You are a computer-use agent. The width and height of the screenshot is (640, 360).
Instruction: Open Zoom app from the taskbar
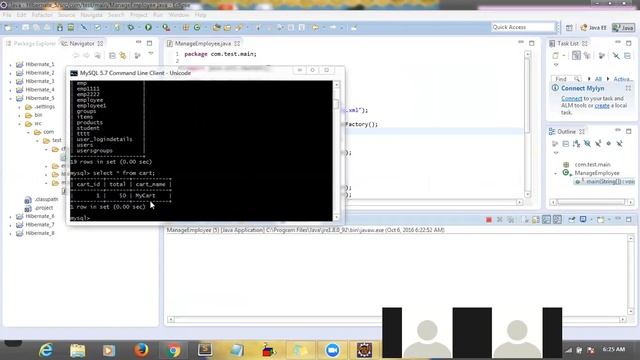pyautogui.click(x=332, y=350)
